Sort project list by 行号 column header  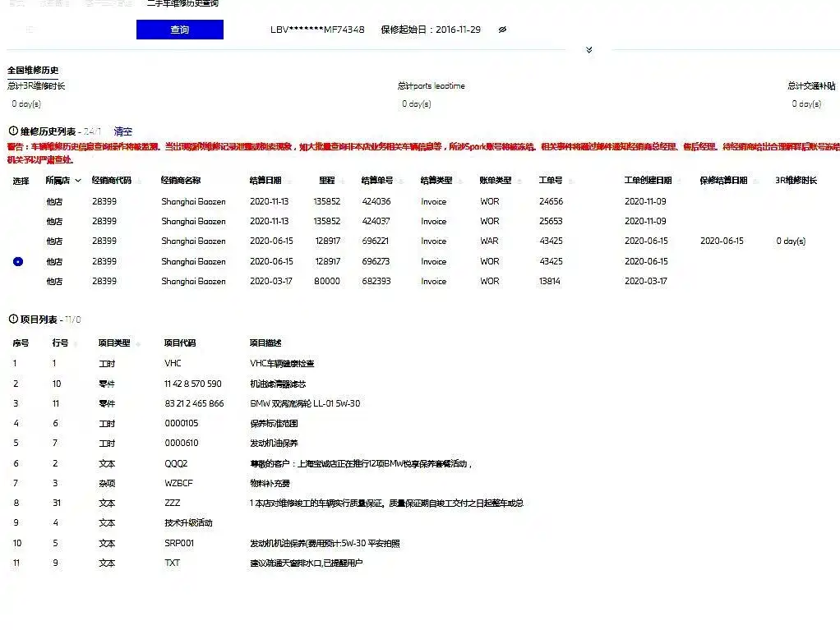(60, 343)
